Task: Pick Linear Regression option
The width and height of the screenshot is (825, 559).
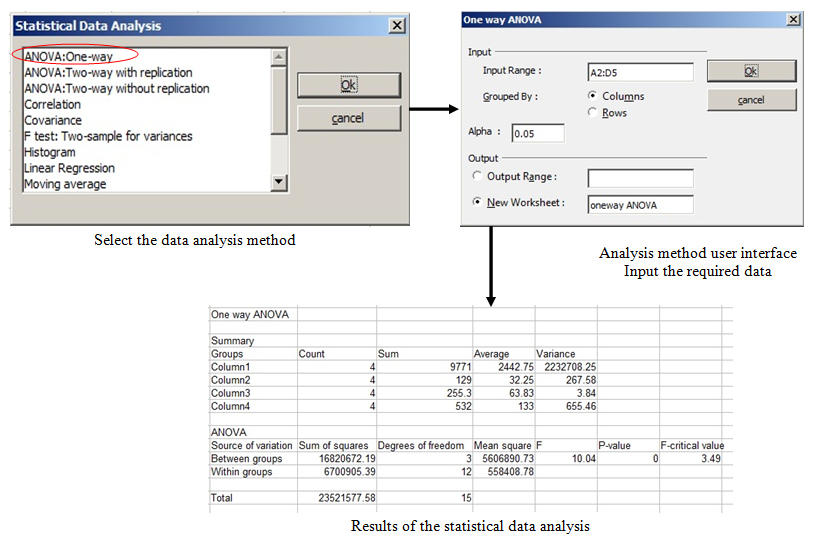Action: (69, 168)
